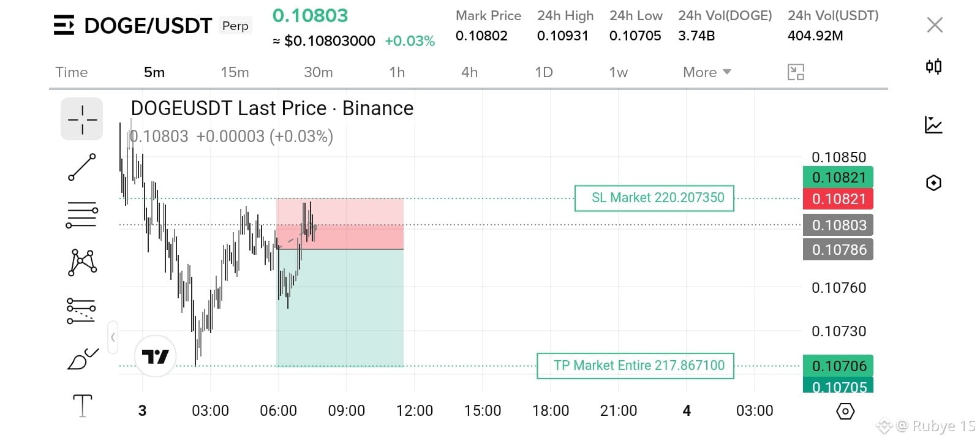Open the hamburger menu beside DOGE/USDT
Image resolution: width=980 pixels, height=441 pixels.
[64, 25]
